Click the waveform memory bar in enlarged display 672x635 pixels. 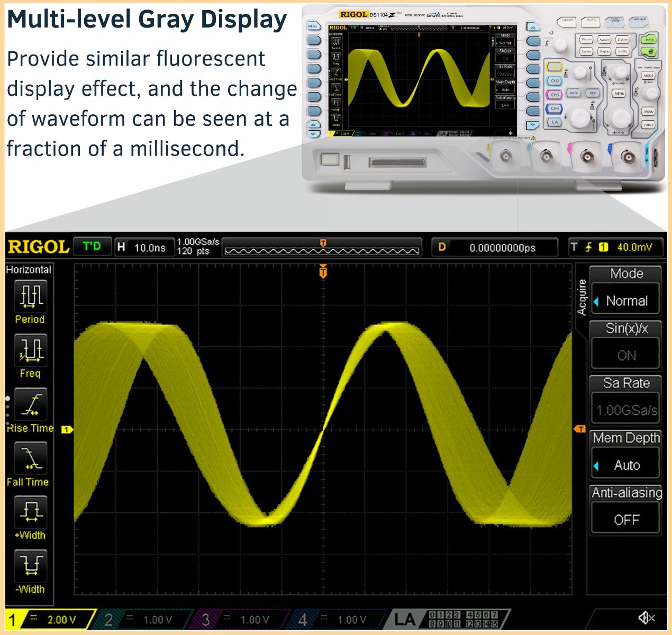323,248
